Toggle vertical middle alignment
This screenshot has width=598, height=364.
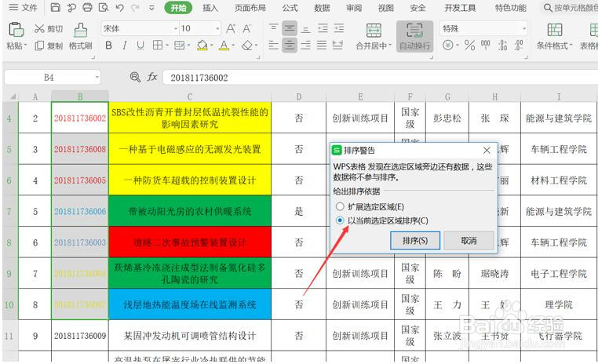pyautogui.click(x=290, y=27)
